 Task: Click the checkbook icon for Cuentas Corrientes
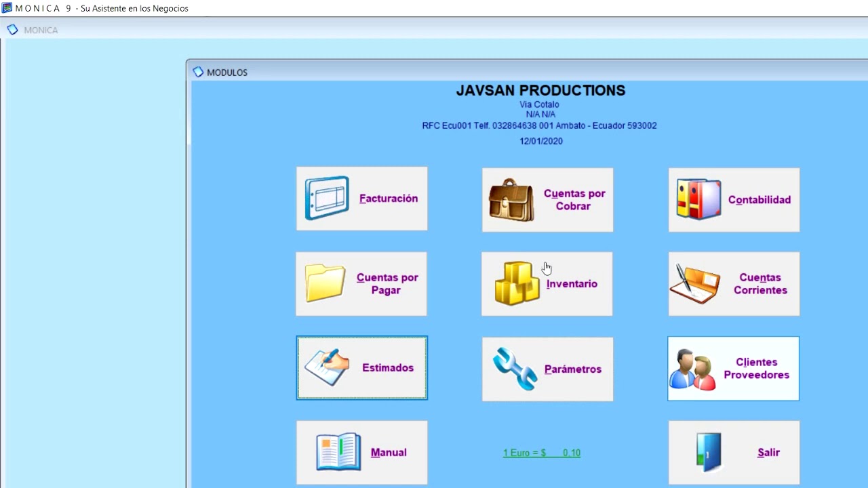tap(695, 284)
